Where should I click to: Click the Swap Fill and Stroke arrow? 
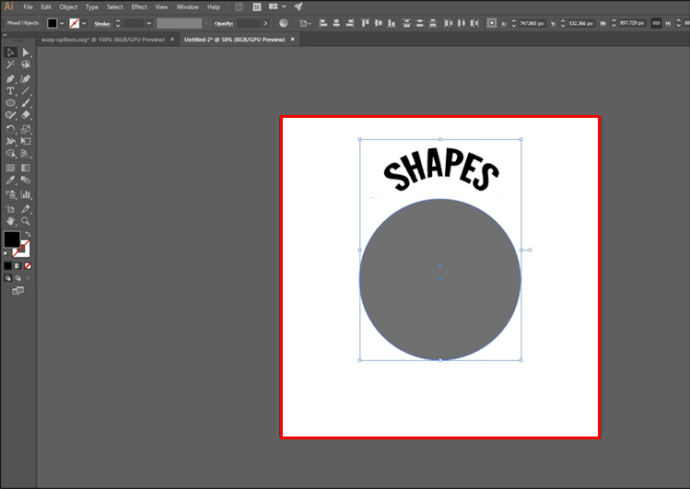tap(28, 234)
